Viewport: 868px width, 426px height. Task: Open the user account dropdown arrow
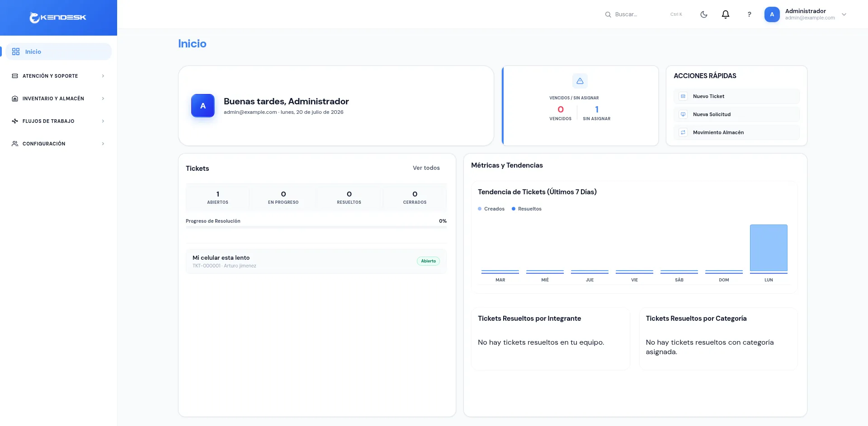click(x=844, y=14)
